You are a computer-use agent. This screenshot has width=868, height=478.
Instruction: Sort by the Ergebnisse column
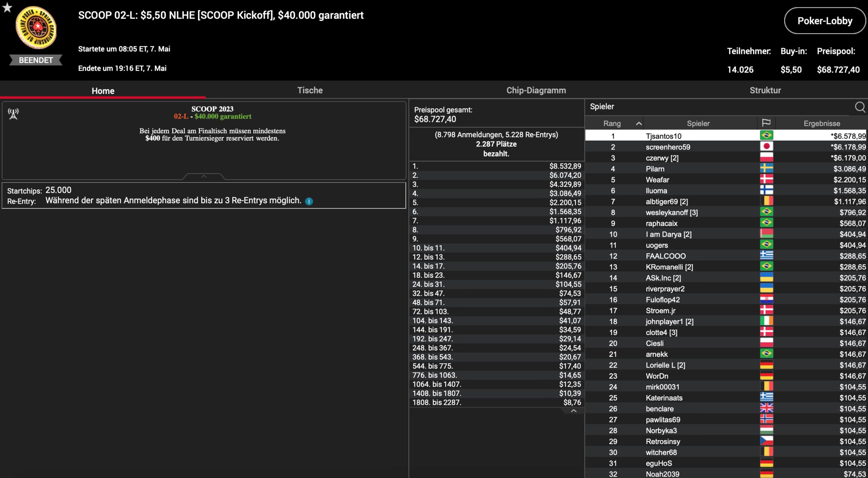822,123
